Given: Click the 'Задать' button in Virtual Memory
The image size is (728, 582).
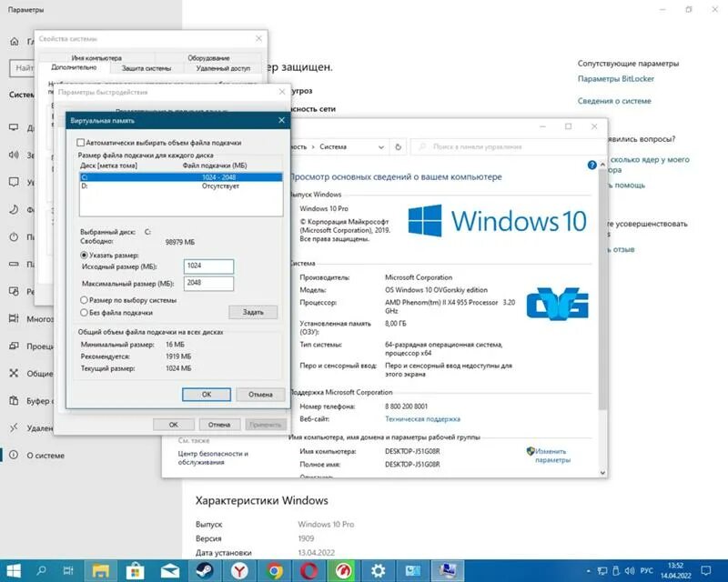Looking at the screenshot, I should point(253,312).
